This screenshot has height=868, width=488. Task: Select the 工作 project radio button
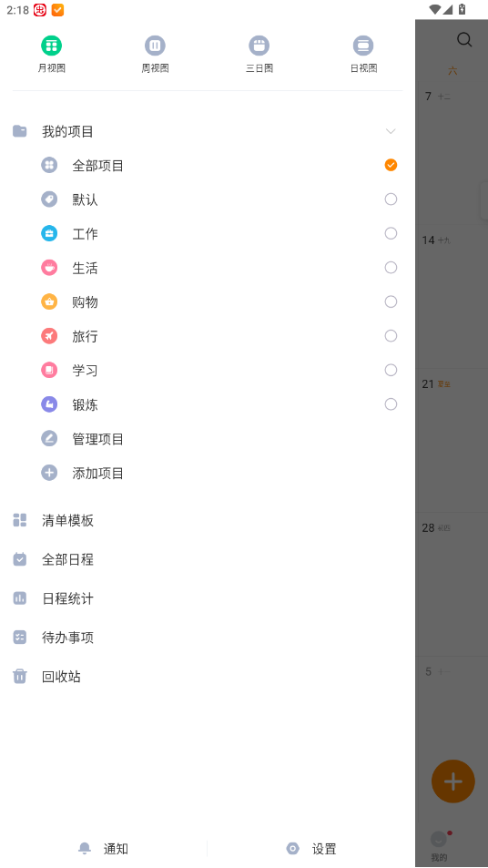click(x=391, y=233)
